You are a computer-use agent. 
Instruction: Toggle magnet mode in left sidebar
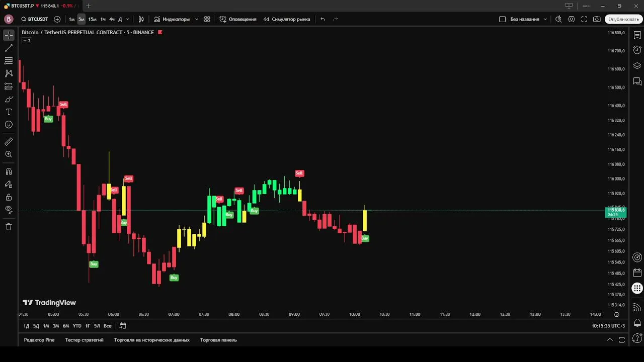(x=9, y=171)
